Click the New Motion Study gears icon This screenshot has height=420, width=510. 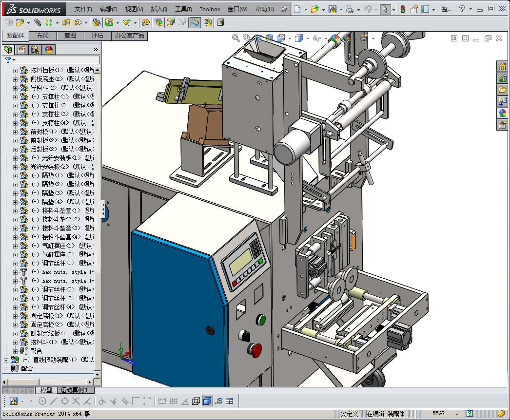146,22
